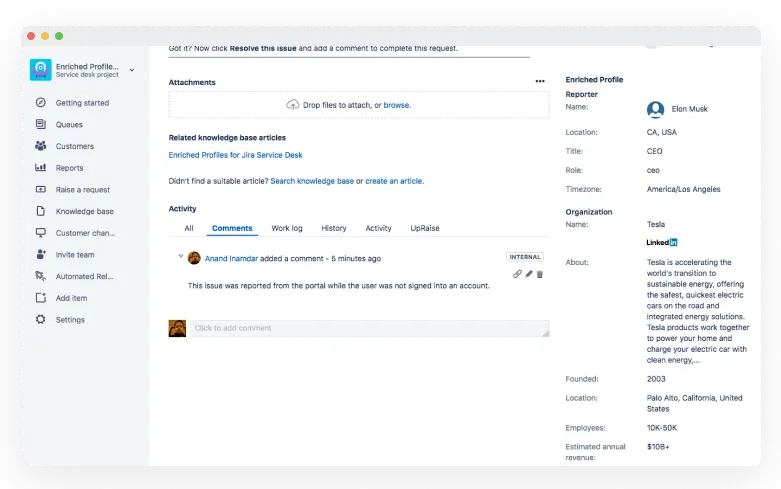Open Attachments more options ellipsis
Viewport: 781px width, 489px height.
pos(540,82)
